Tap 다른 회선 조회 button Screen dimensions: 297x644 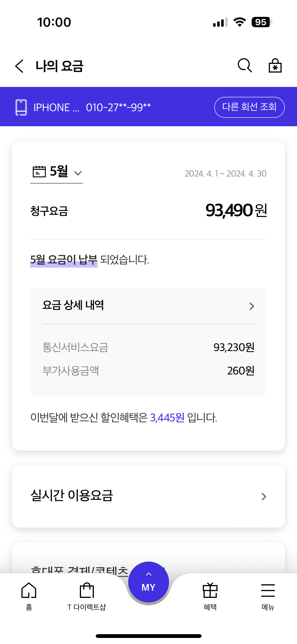[x=249, y=107]
